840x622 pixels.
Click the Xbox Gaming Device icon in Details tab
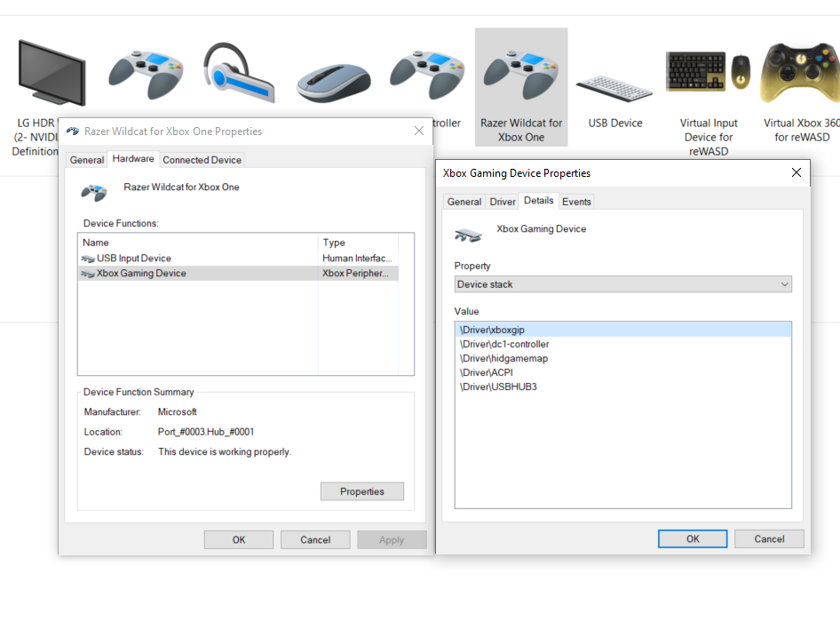pos(468,235)
